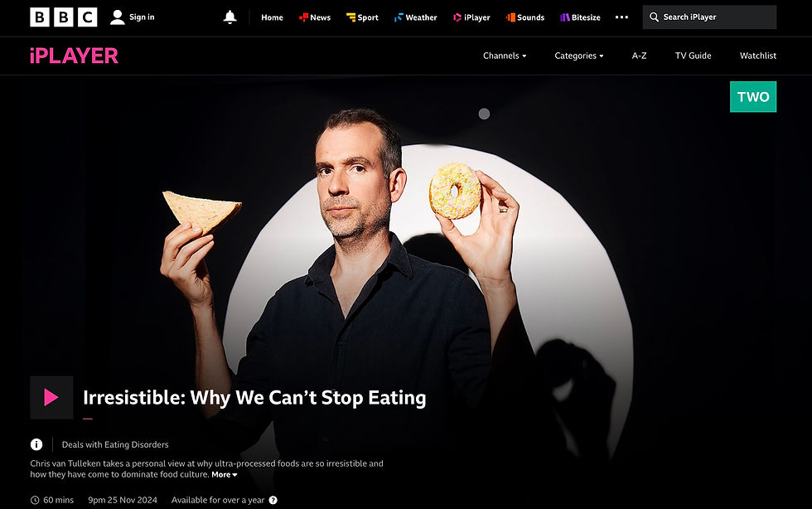
Task: Click in the Search iPlayer field
Action: (709, 17)
